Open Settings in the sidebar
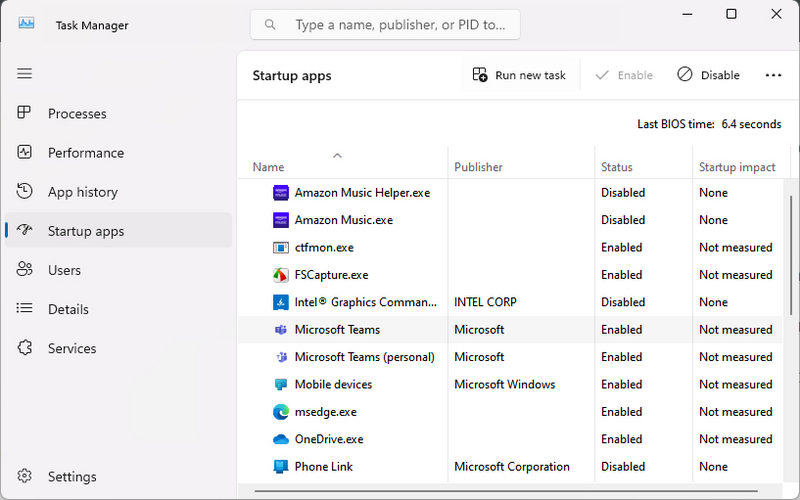Screen dimensions: 800x500 118,476
